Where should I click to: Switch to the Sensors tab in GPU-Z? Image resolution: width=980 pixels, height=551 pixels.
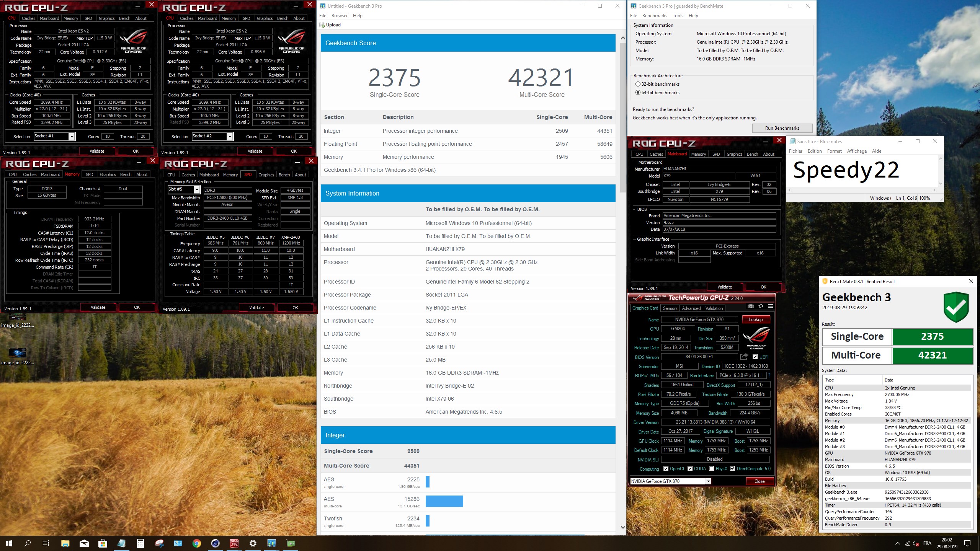pos(670,308)
